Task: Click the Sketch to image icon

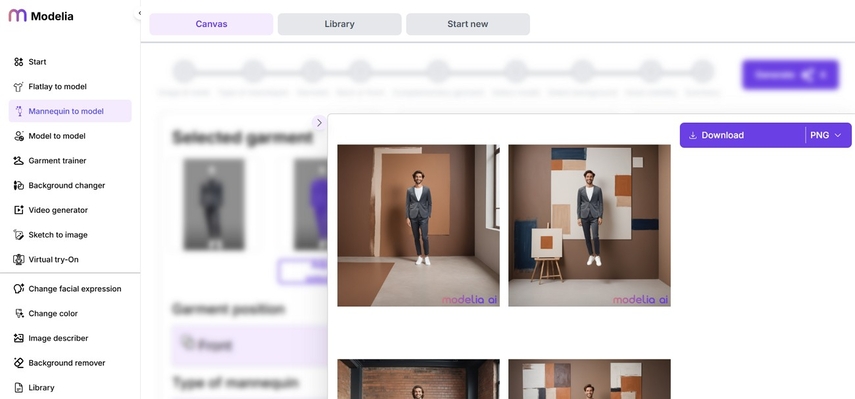Action: point(19,235)
